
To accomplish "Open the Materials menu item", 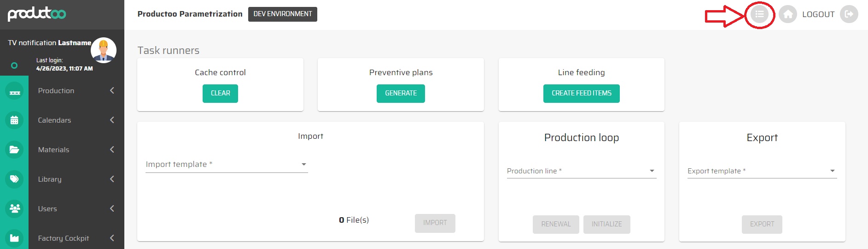I will pos(54,150).
